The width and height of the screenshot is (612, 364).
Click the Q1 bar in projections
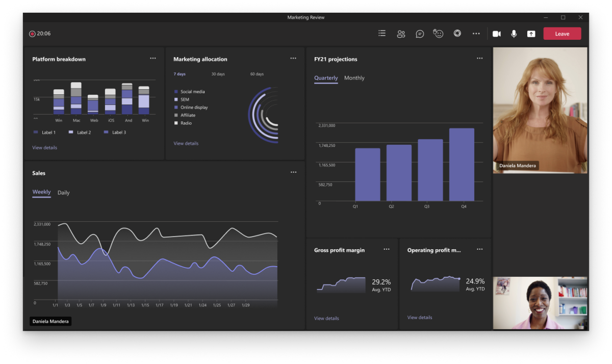367,174
